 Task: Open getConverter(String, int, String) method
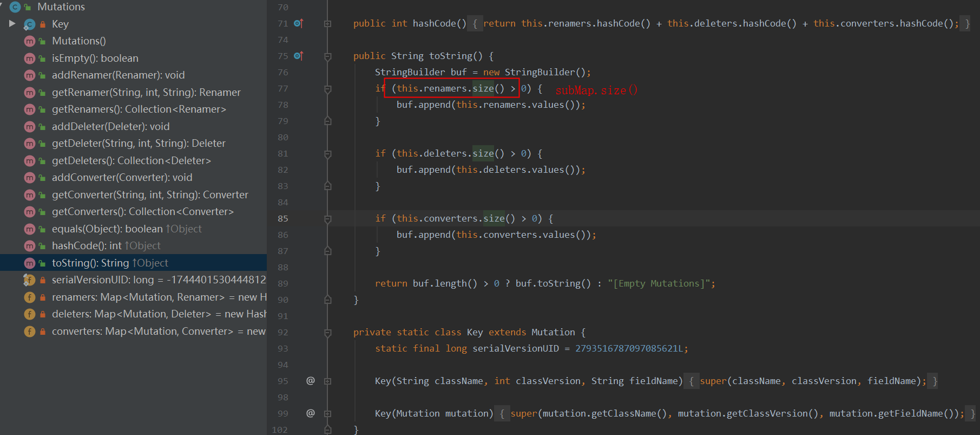150,195
